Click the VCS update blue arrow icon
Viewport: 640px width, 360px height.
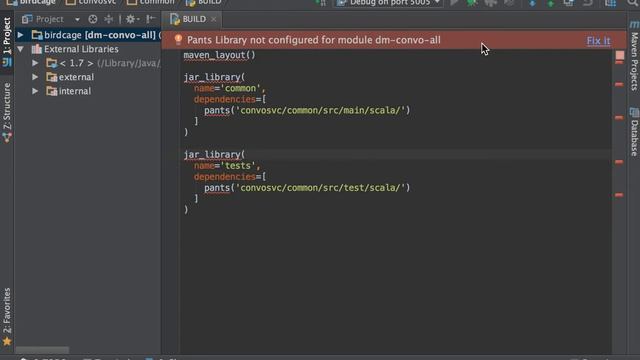coord(532,3)
